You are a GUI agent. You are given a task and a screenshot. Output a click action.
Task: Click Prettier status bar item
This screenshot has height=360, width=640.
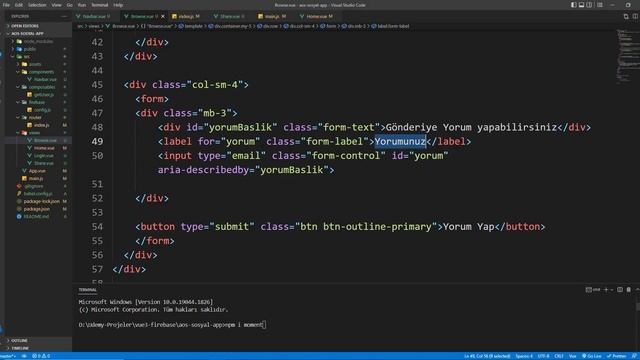(617, 356)
